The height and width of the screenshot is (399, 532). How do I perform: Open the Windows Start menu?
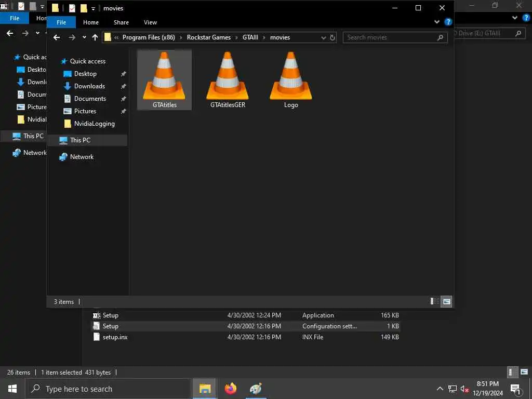pyautogui.click(x=12, y=389)
